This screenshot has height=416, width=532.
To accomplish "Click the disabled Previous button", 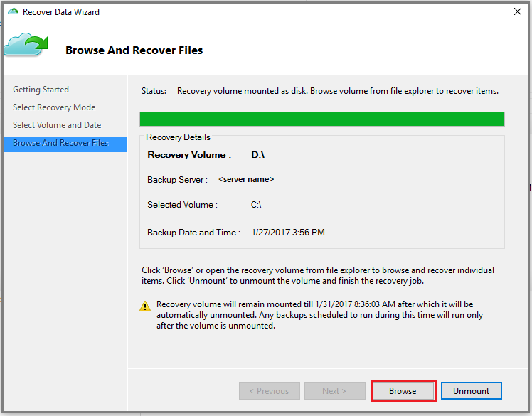I will pyautogui.click(x=270, y=391).
